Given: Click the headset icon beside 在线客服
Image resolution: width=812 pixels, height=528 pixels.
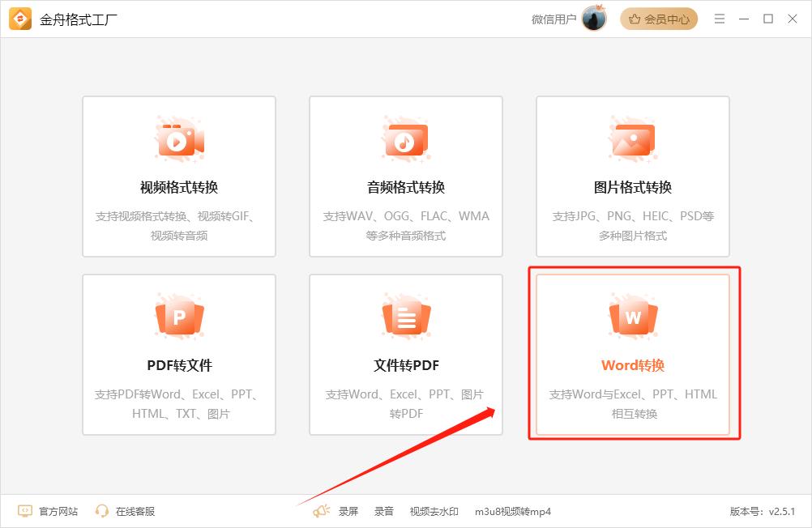Looking at the screenshot, I should 102,511.
